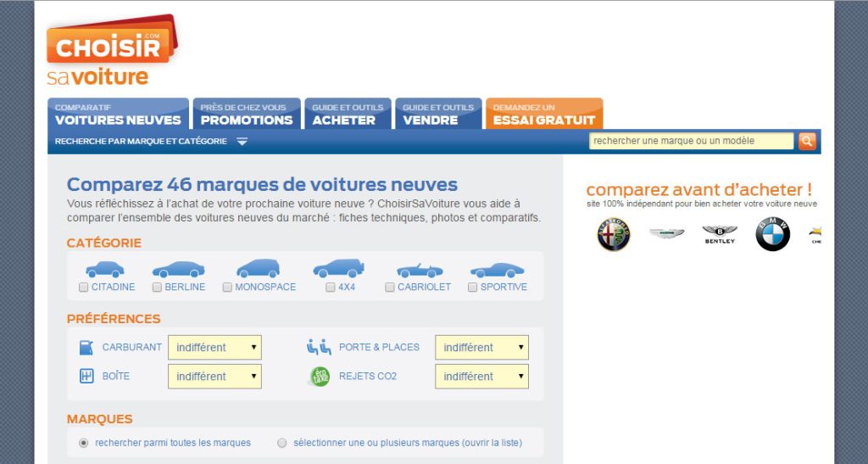Expand 'Recherche par marque et catégorie' arrow
The image size is (868, 464).
(x=242, y=142)
